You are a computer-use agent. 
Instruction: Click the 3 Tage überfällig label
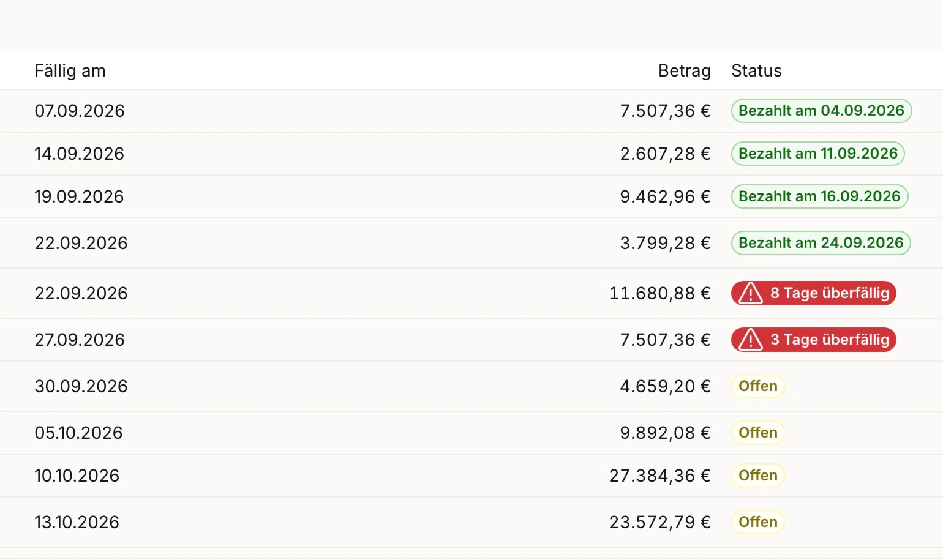tap(830, 340)
